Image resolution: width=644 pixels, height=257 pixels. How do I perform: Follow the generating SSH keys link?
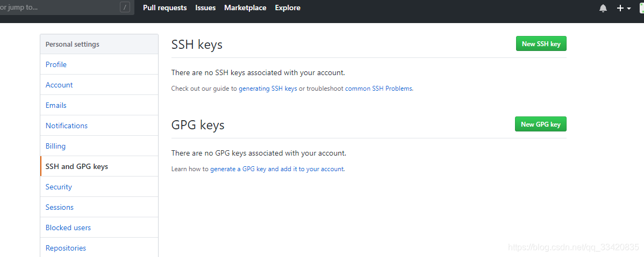click(x=268, y=88)
